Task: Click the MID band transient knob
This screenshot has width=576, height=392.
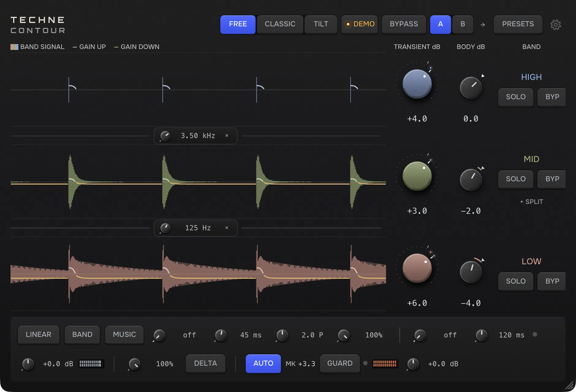Action: tap(417, 176)
